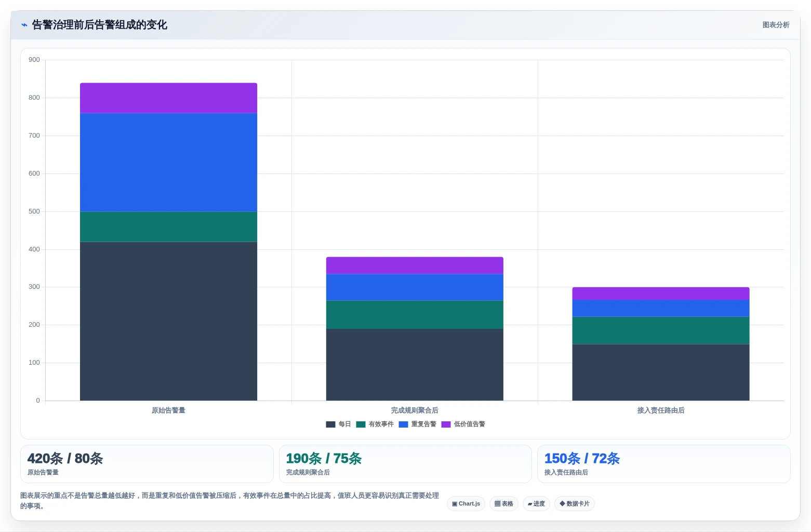Click the description paragraph starting 图表展示的重点
The image size is (811, 532).
[x=230, y=501]
